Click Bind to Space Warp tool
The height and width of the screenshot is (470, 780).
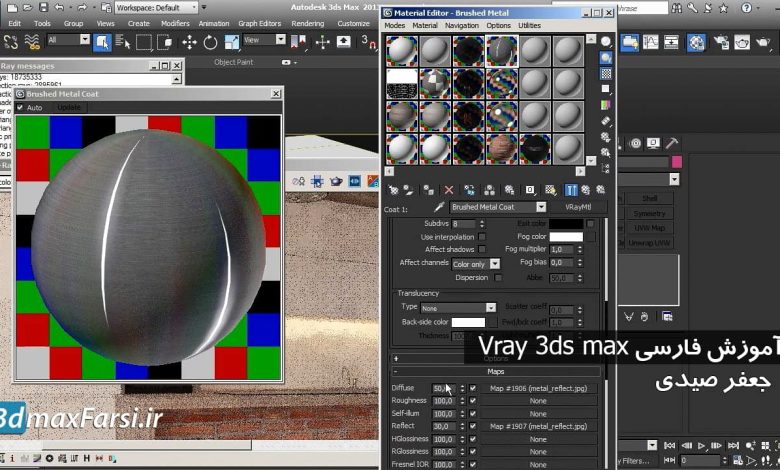(x=32, y=42)
